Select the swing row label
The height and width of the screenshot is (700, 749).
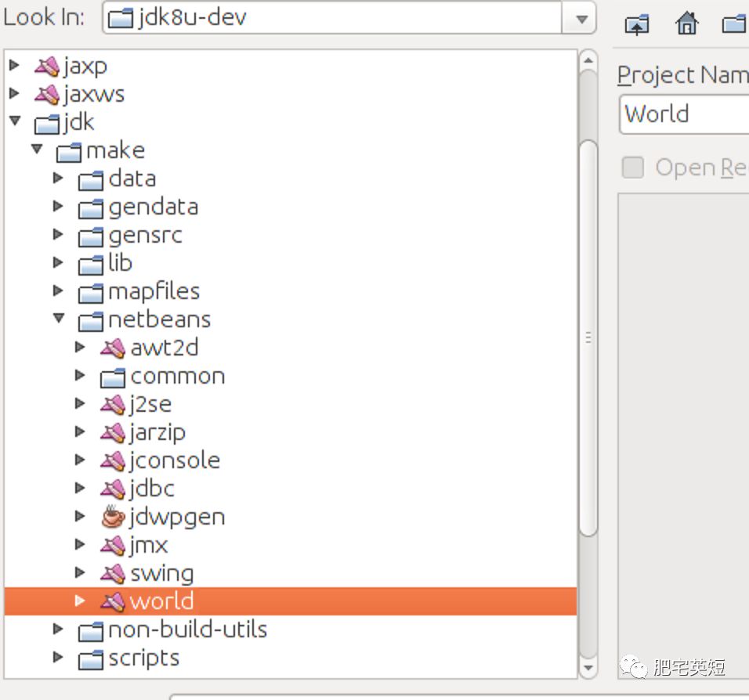[x=162, y=574]
